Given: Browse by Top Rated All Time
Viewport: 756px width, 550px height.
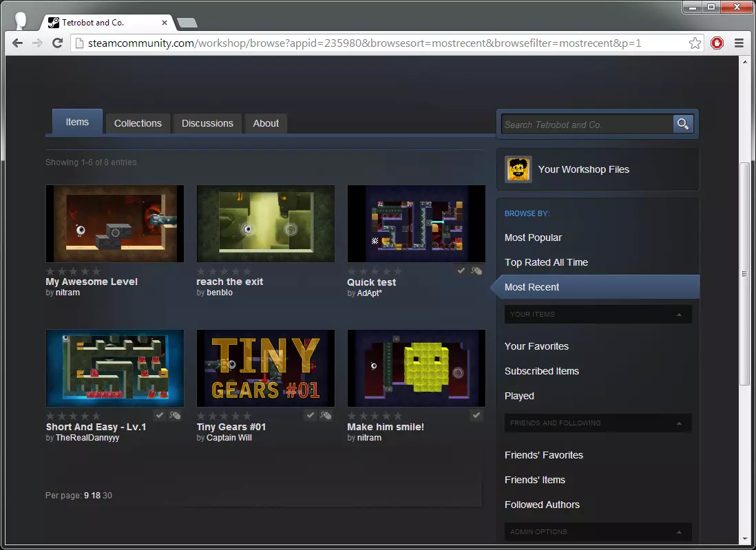Looking at the screenshot, I should 546,262.
